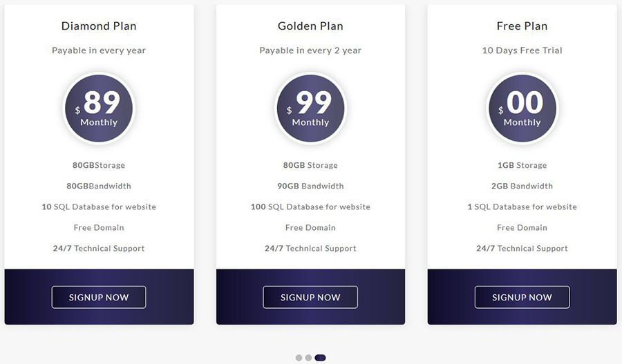Click "10 Days Free Trial" subtitle
Screen dimensions: 622x364
[522, 50]
